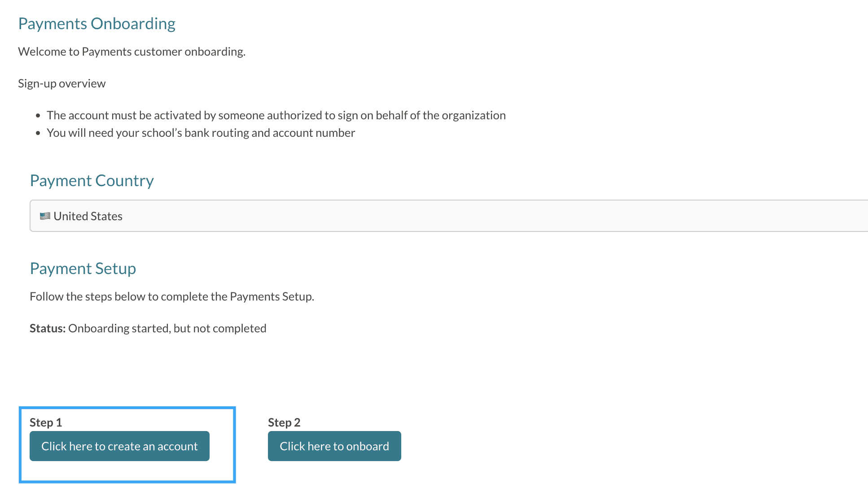The height and width of the screenshot is (488, 868).
Task: Select the Payment Country section heading
Action: pos(92,181)
